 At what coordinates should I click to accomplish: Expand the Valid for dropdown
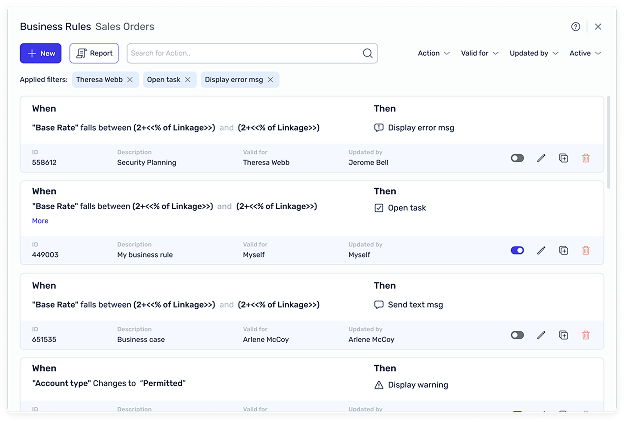(x=482, y=53)
